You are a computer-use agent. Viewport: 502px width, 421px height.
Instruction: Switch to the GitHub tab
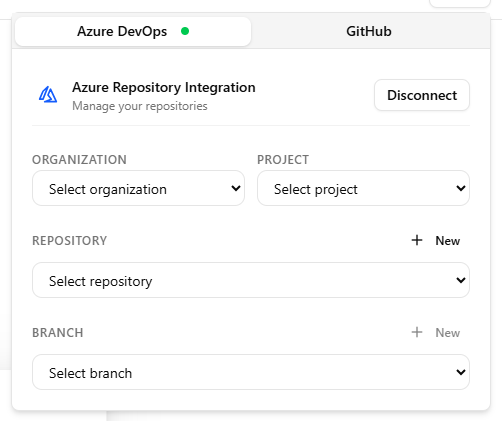369,31
